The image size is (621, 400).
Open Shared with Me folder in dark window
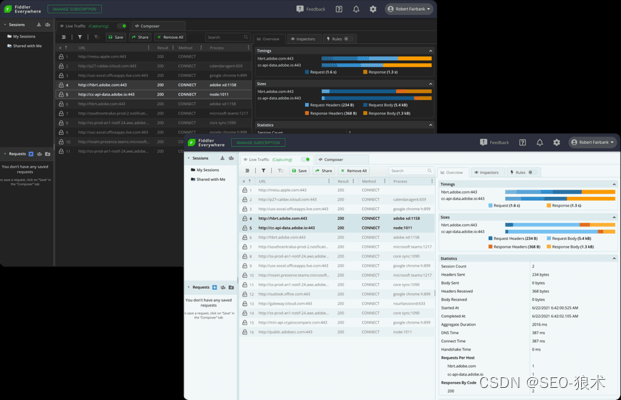click(x=24, y=46)
